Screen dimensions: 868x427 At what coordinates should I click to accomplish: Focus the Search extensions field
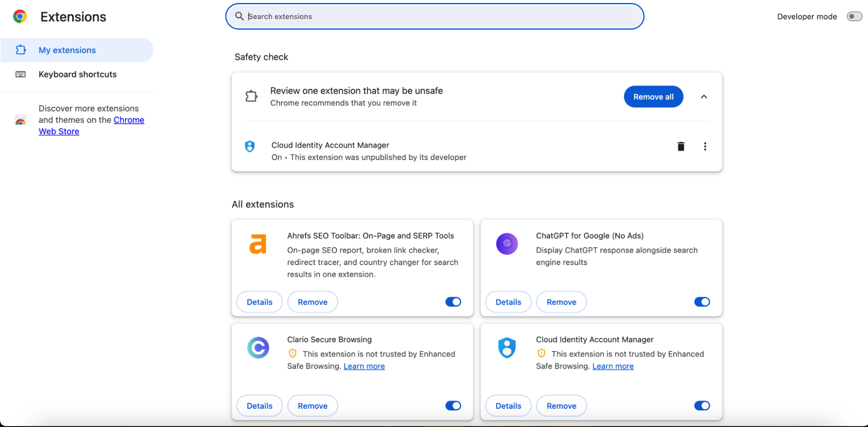435,16
